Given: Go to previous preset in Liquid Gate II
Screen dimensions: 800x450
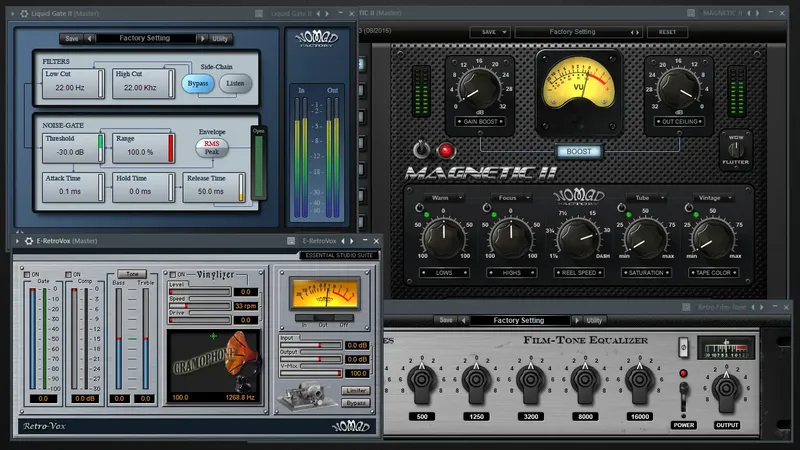Looking at the screenshot, I should coord(90,38).
